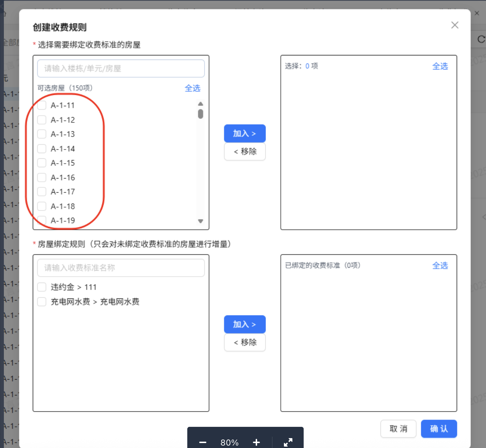This screenshot has height=448, width=486.
Task: Close the create fee rule dialog
Action: [455, 25]
